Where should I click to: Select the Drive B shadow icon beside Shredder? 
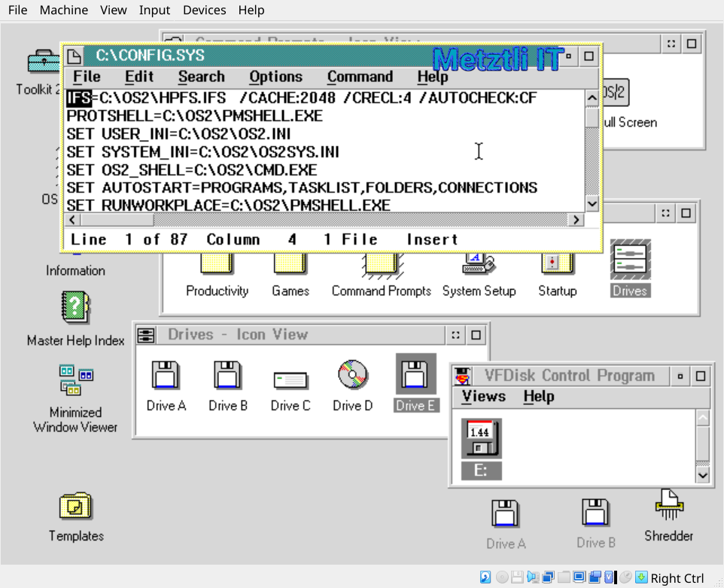click(x=595, y=512)
